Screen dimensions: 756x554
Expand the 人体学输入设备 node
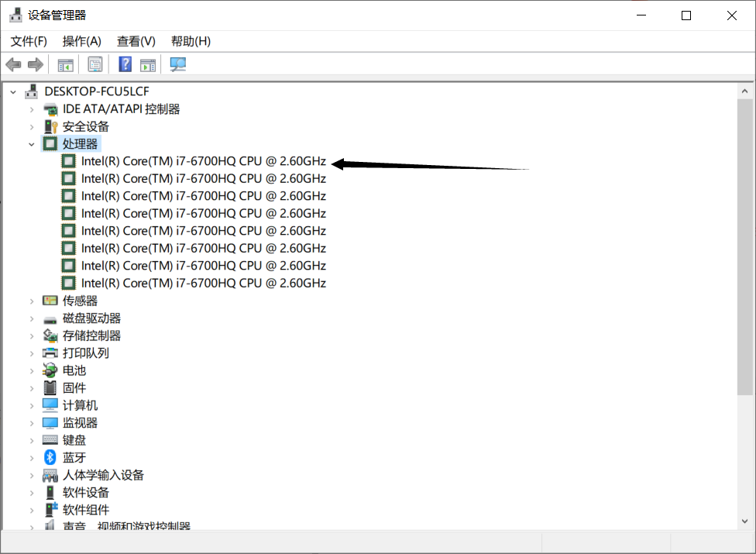32,476
